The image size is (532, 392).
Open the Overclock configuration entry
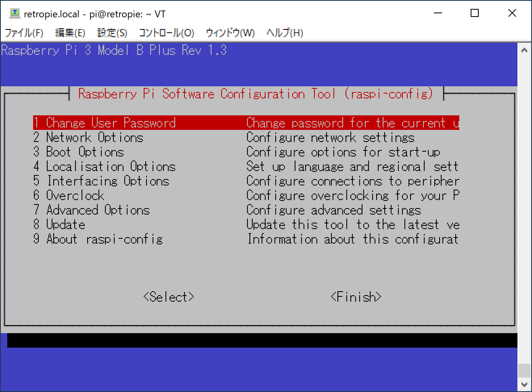click(75, 195)
